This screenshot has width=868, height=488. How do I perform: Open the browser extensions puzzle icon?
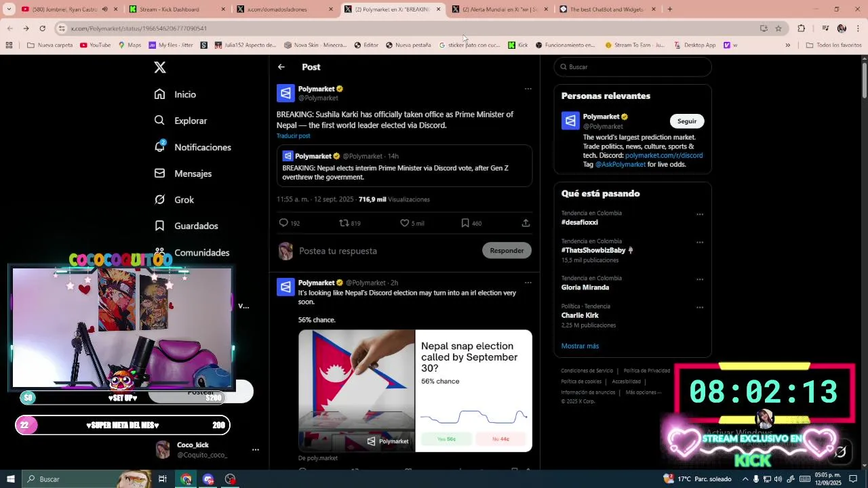802,28
